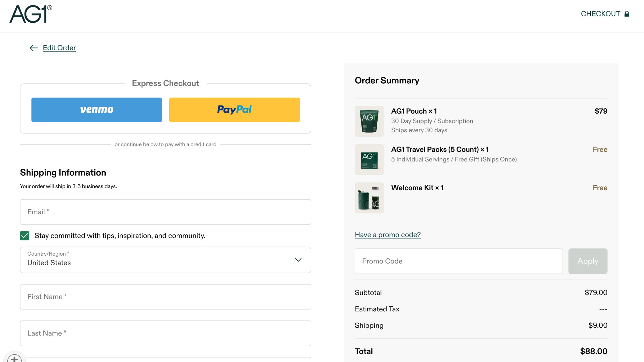
Task: Click '5 Individual Servings / Free Gift' text
Action: coord(454,160)
